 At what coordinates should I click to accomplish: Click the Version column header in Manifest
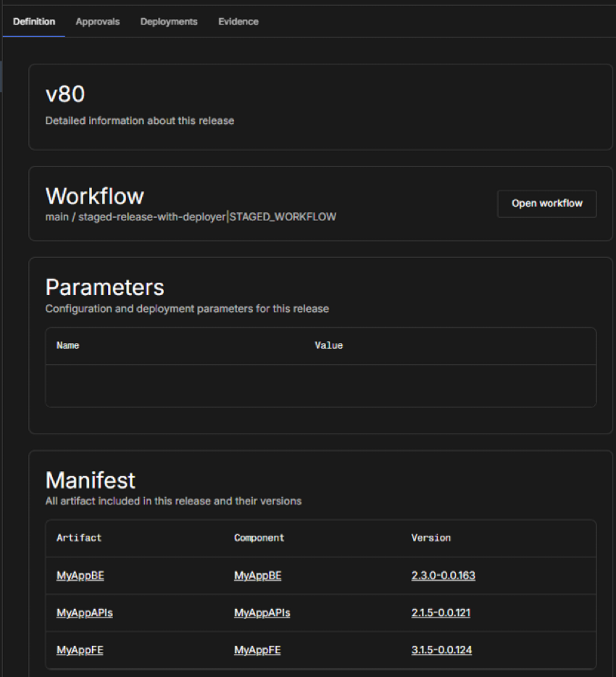coord(430,538)
